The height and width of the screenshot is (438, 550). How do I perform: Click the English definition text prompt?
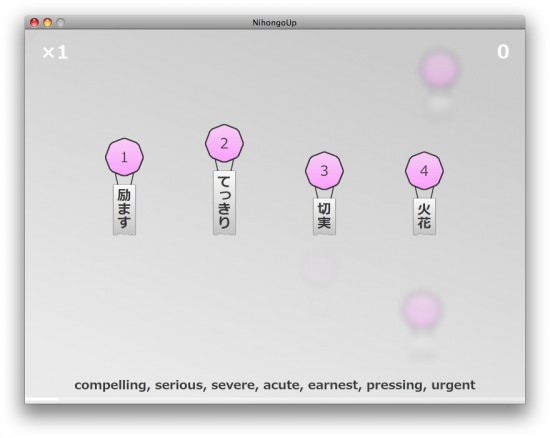[x=275, y=385]
